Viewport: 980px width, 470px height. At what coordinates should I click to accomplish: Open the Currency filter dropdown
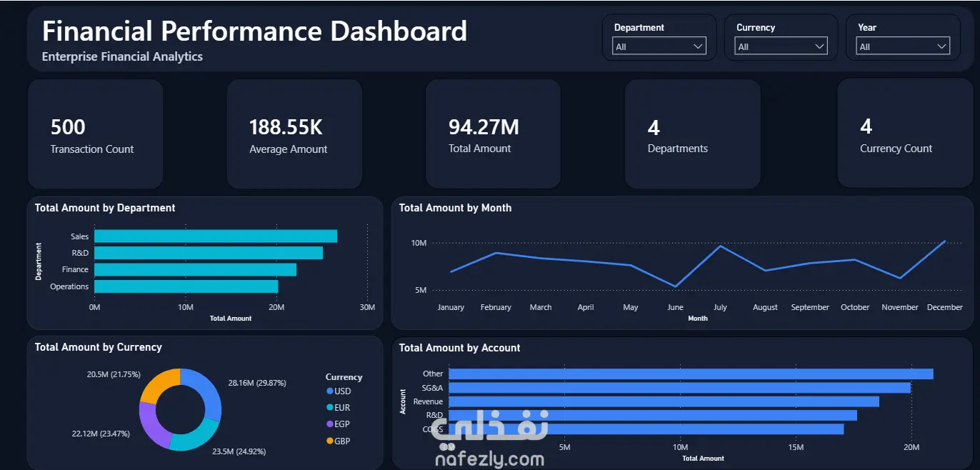[781, 46]
